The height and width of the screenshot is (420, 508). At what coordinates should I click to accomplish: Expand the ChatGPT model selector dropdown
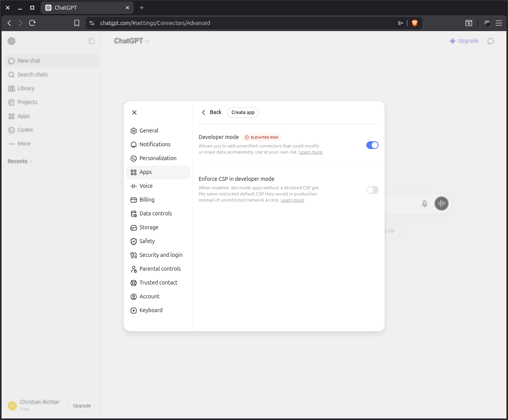(x=132, y=41)
